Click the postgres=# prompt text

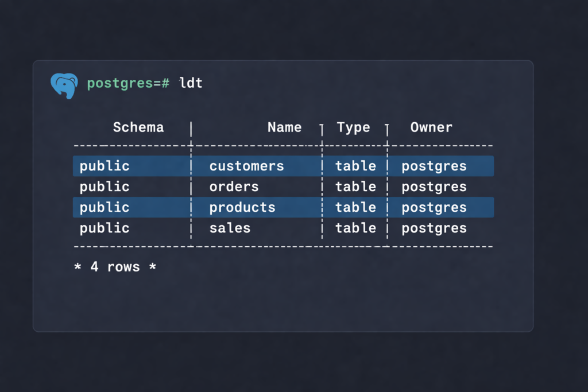click(128, 83)
